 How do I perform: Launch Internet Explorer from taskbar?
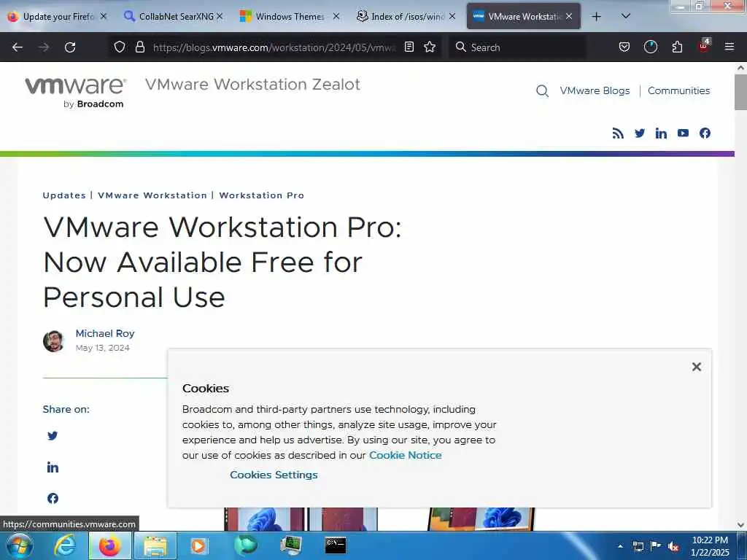tap(65, 545)
